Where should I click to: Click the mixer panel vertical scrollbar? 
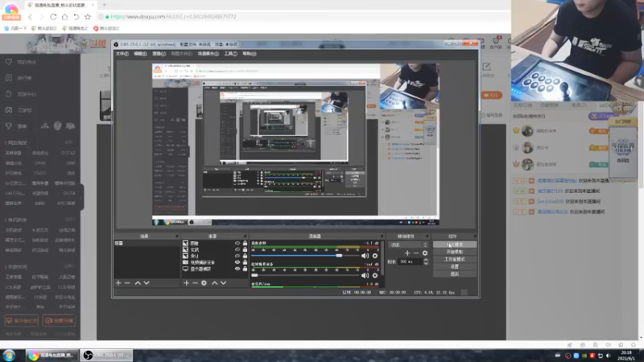383,258
